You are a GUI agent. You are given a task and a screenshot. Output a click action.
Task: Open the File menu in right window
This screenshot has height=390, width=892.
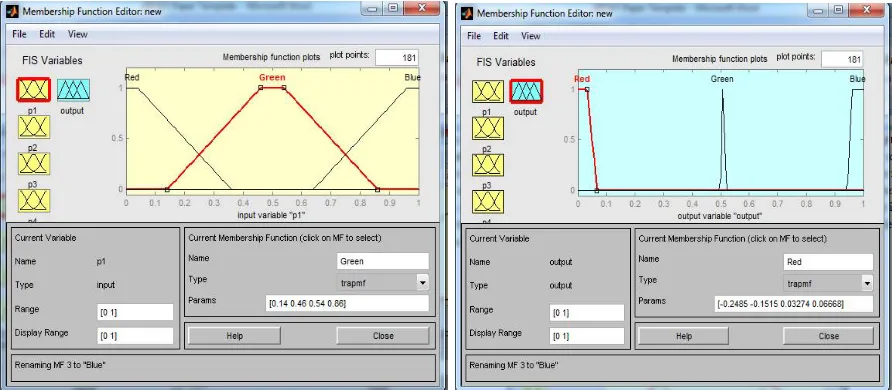pos(474,36)
